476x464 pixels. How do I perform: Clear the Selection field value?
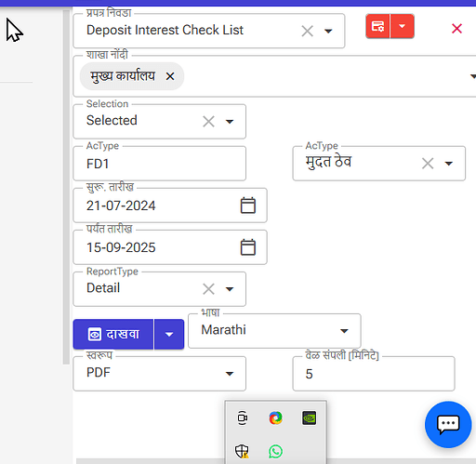(x=208, y=122)
